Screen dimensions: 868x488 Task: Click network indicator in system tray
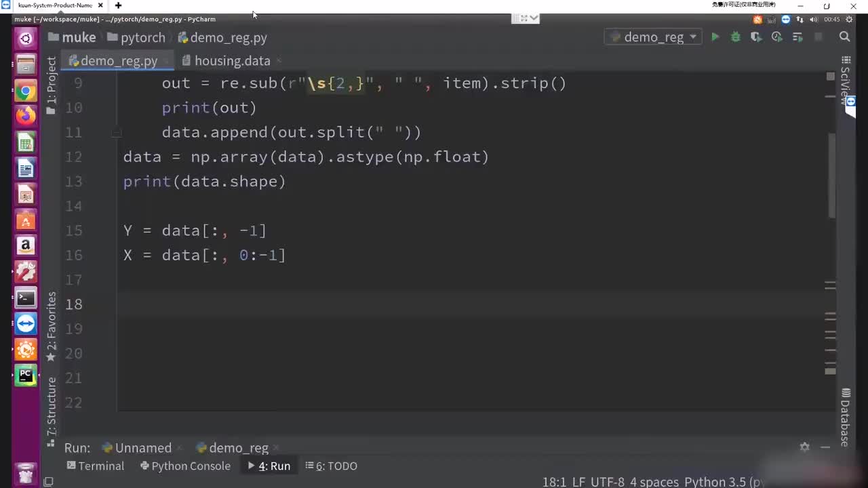point(800,20)
